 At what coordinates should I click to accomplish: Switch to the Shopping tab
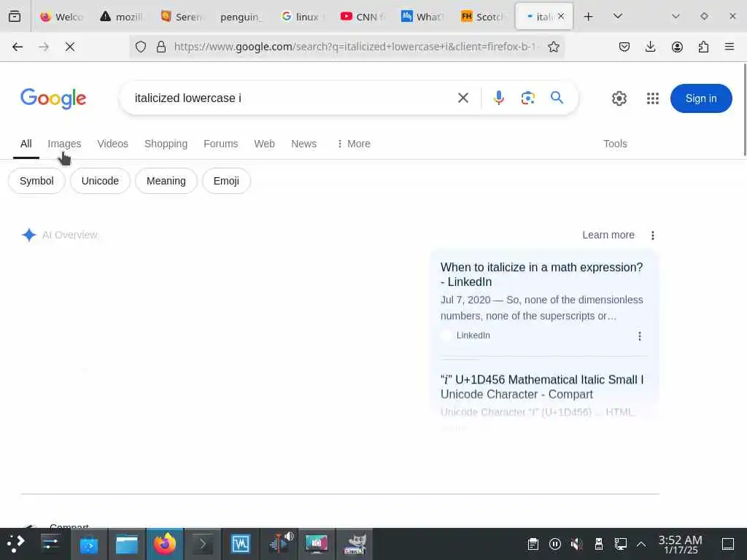pyautogui.click(x=166, y=144)
